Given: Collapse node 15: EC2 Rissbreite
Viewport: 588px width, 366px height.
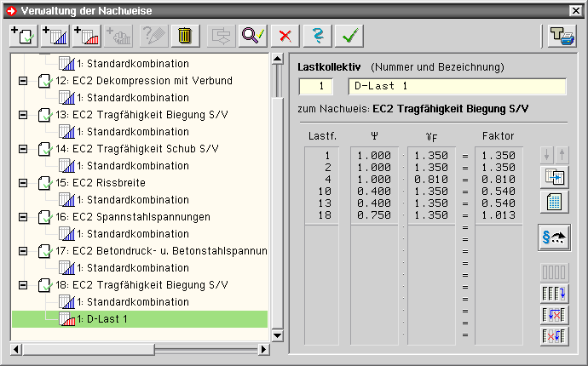Looking at the screenshot, I should tap(23, 183).
